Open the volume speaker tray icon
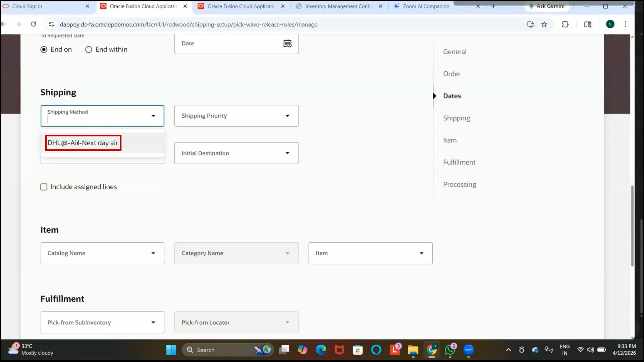Viewport: 644px width, 362px height. (x=591, y=350)
